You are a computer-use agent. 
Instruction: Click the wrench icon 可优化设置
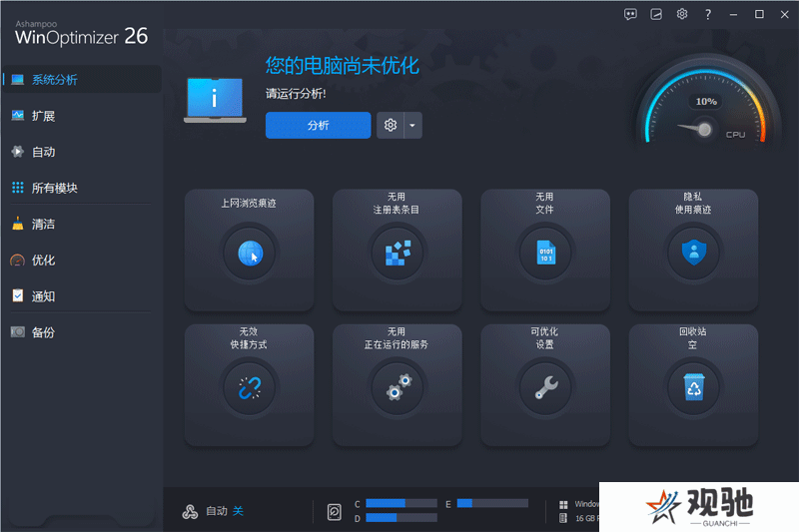pyautogui.click(x=545, y=388)
